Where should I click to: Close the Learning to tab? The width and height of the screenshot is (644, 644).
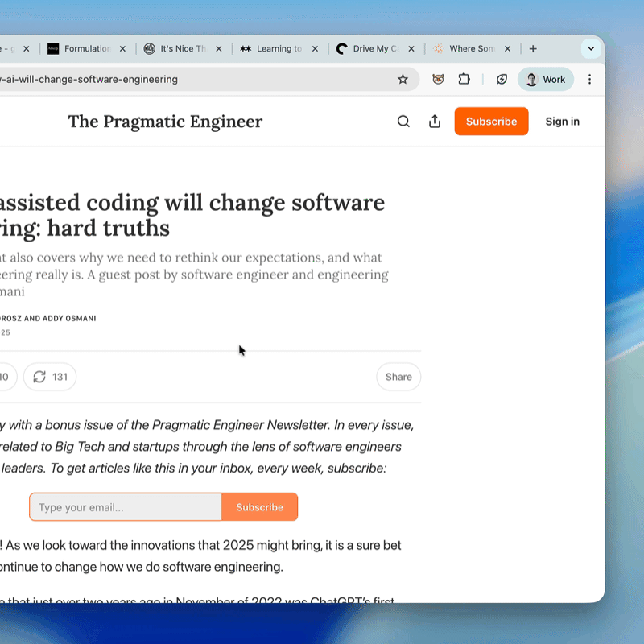coord(315,49)
